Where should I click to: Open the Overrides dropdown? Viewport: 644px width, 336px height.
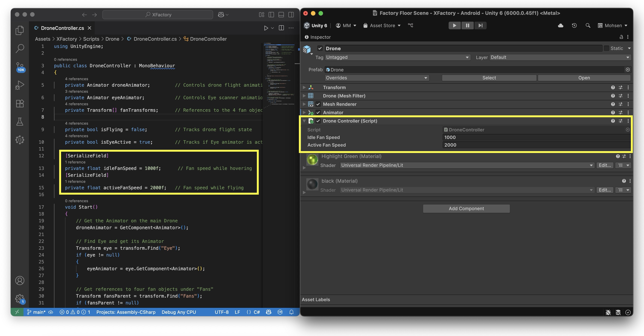coord(377,78)
